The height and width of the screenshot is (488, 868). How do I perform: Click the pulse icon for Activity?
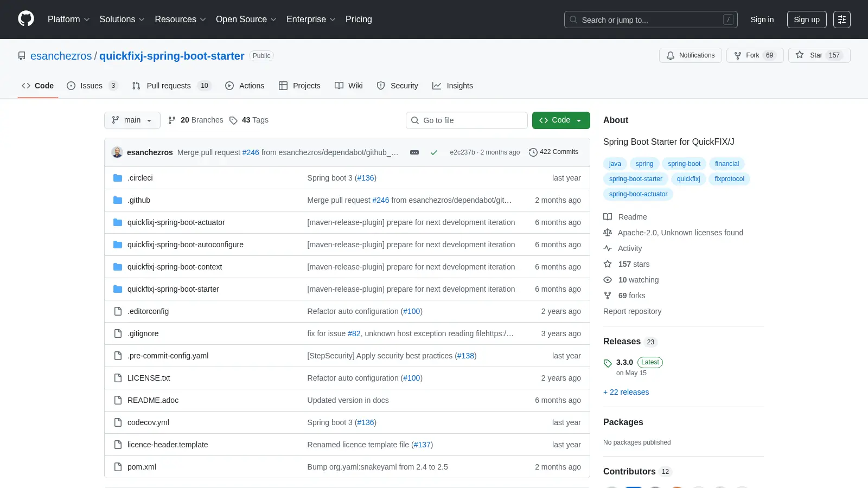point(608,248)
